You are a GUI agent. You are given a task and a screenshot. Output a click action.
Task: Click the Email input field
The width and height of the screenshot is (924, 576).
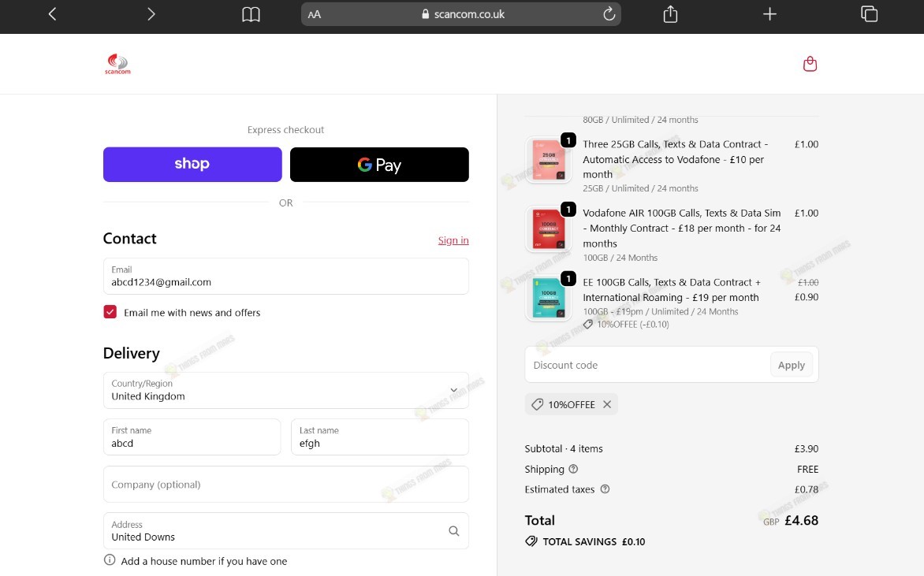(x=286, y=277)
